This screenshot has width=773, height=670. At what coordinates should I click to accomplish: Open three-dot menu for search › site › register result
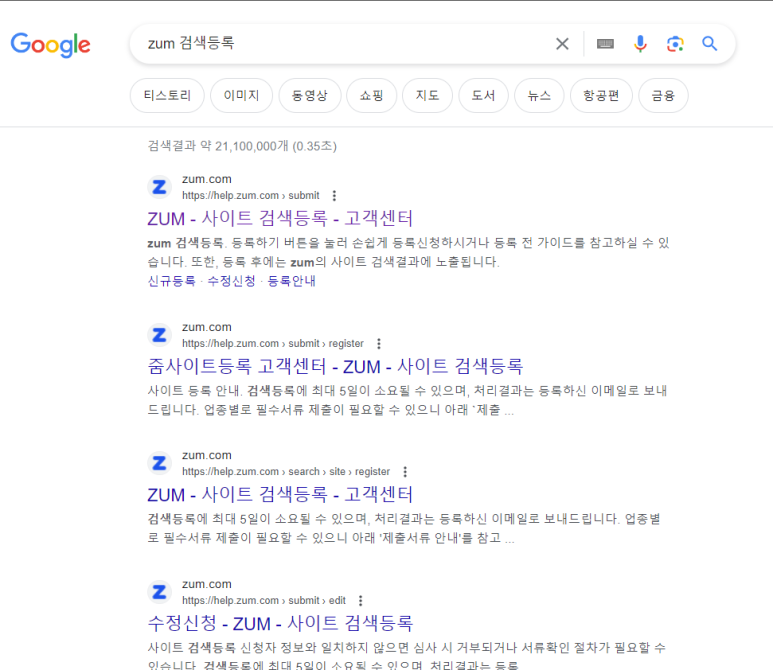[405, 472]
